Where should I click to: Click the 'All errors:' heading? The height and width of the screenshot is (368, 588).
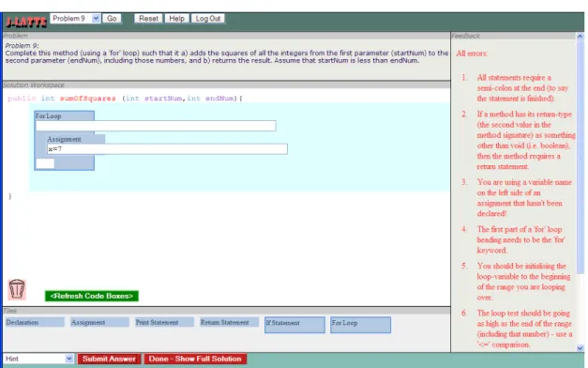[x=472, y=54]
